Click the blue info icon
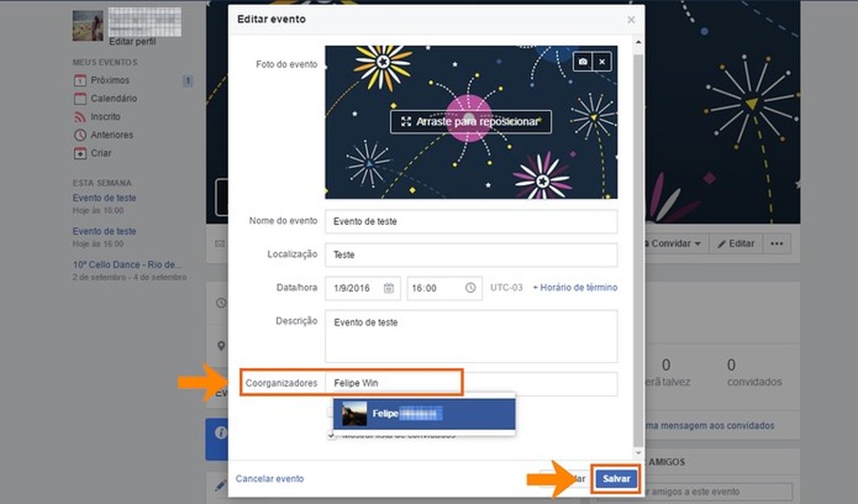This screenshot has width=858, height=504. (x=221, y=432)
